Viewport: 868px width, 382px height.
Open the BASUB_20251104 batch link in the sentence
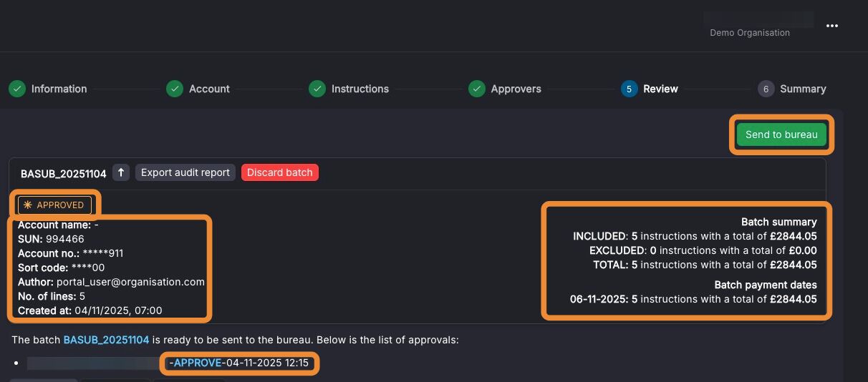(106, 340)
